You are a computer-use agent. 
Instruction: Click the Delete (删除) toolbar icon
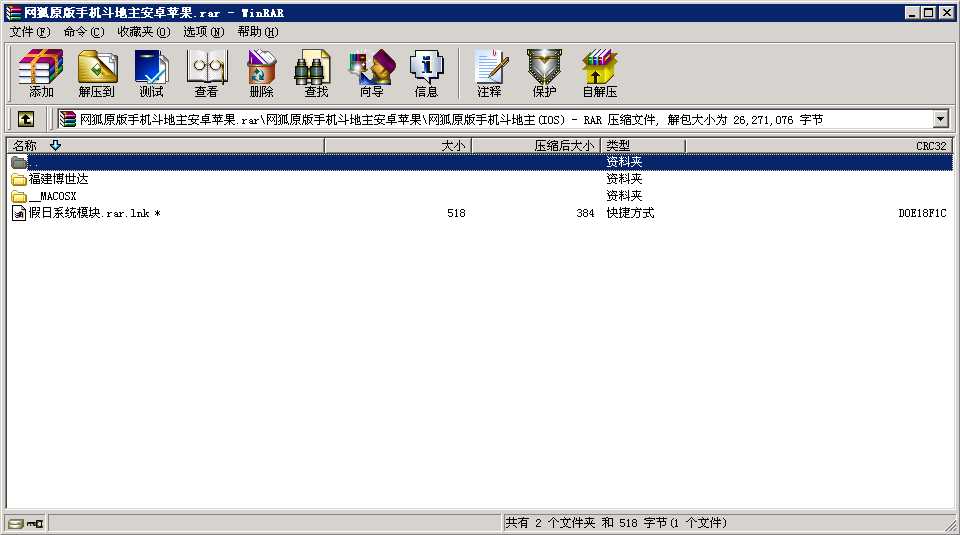(x=261, y=73)
